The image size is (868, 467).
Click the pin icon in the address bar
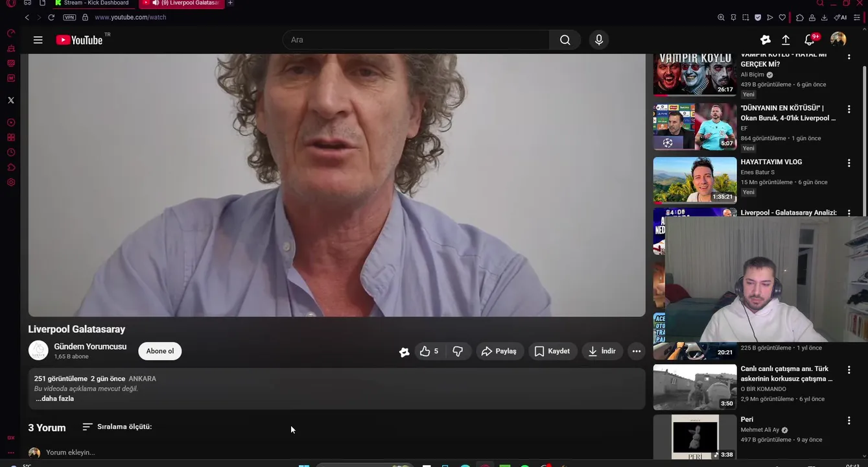click(733, 18)
